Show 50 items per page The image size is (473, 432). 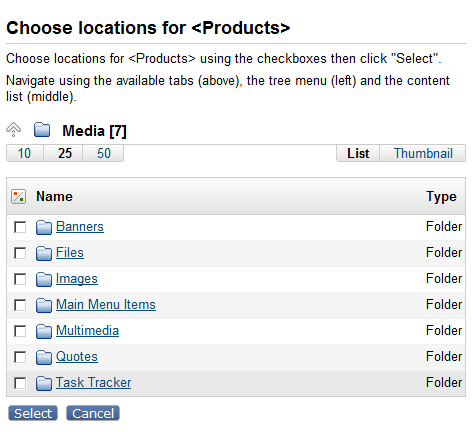point(104,153)
